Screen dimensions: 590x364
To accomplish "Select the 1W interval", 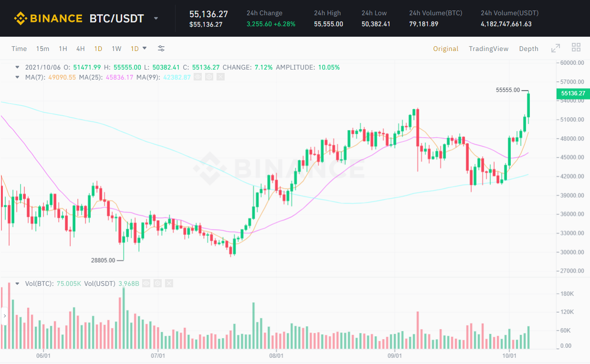I will tap(116, 49).
